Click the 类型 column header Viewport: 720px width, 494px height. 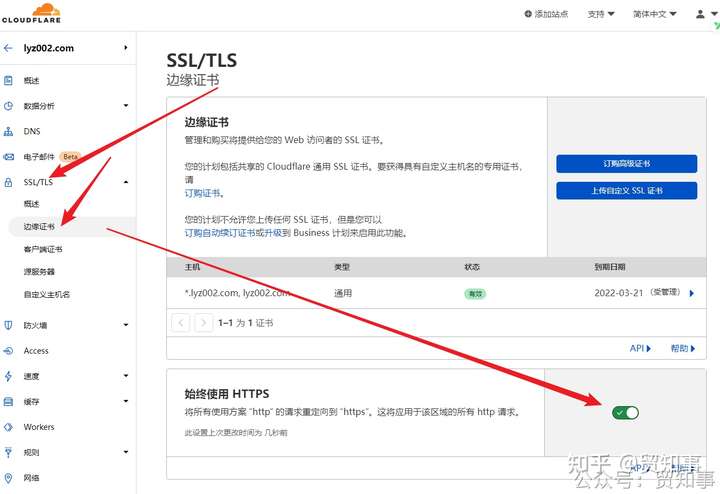click(x=342, y=267)
